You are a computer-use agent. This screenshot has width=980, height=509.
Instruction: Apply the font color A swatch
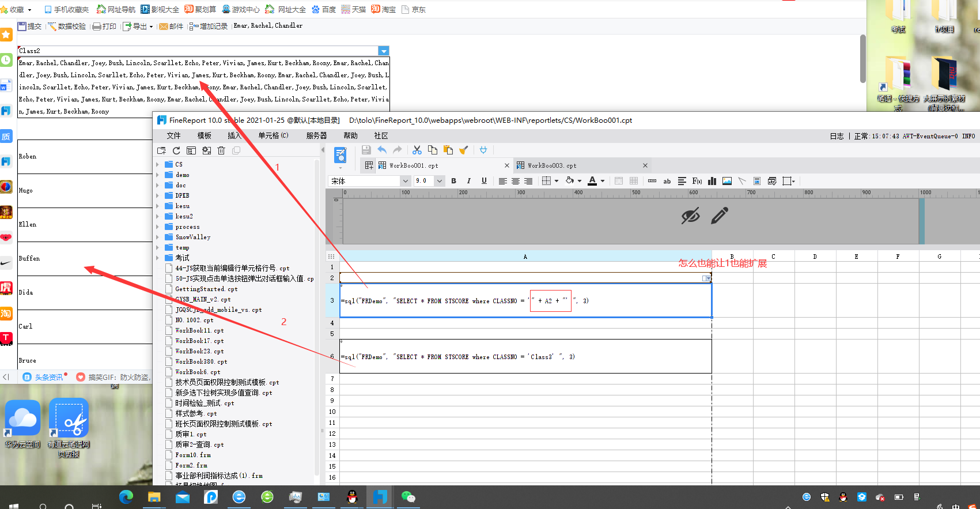(592, 181)
